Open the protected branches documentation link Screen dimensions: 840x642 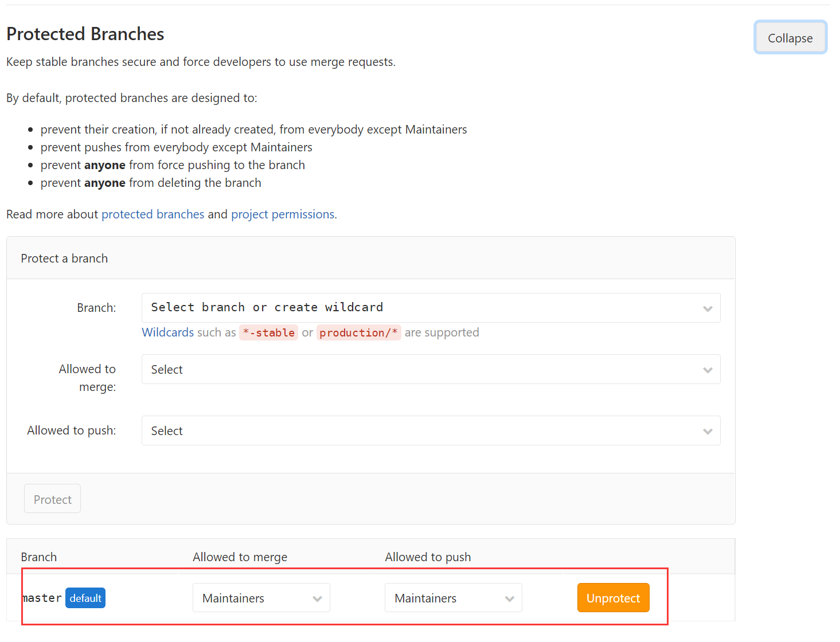[x=153, y=214]
